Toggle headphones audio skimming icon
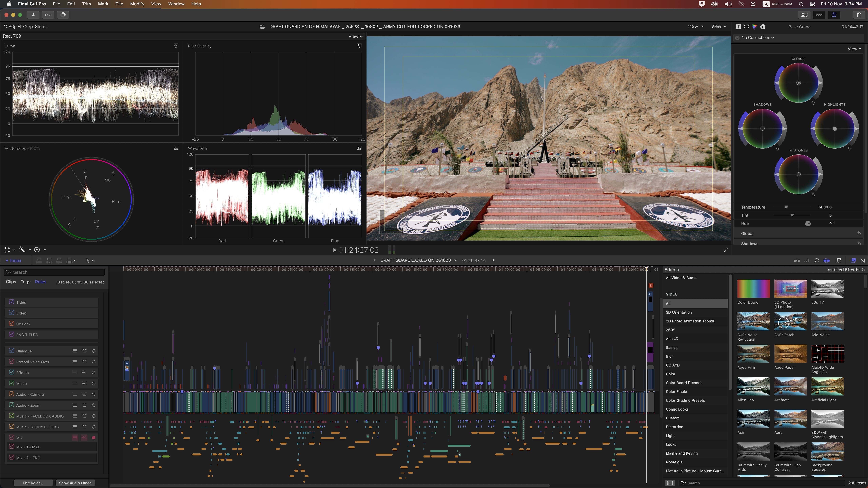Viewport: 868px width, 488px height. click(817, 260)
